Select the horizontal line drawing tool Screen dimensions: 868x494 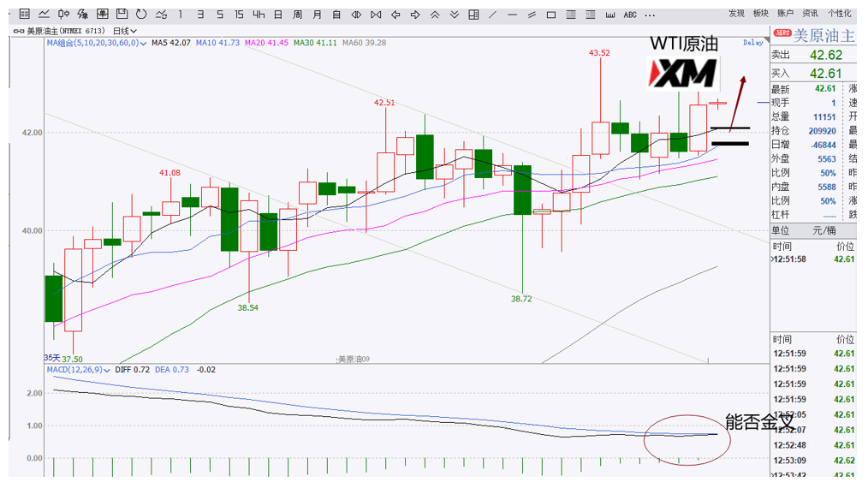point(512,15)
